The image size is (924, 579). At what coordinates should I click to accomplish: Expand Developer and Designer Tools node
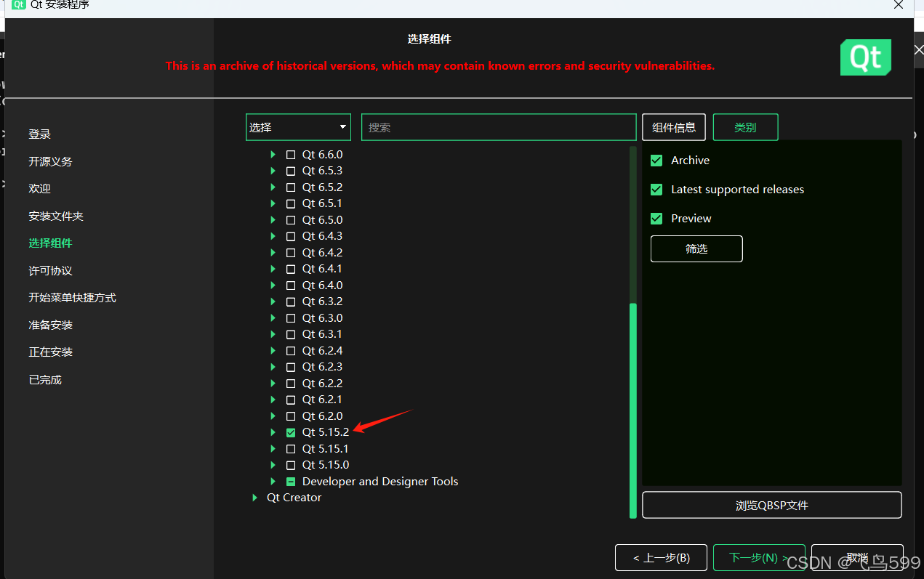273,482
